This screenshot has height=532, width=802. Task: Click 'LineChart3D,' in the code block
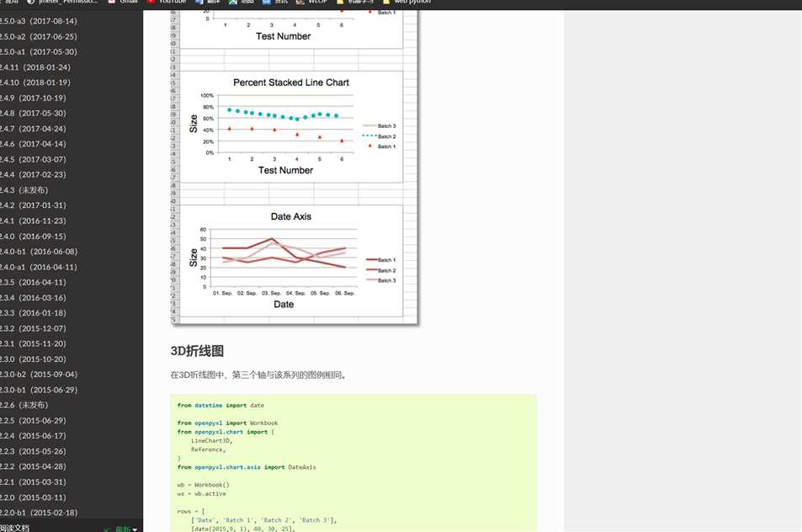pos(212,440)
